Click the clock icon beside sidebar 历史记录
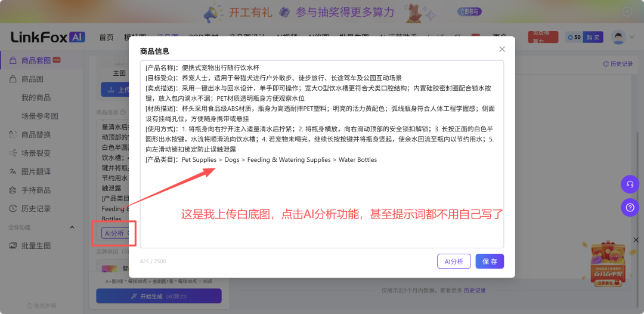The image size is (644, 314). click(x=13, y=208)
